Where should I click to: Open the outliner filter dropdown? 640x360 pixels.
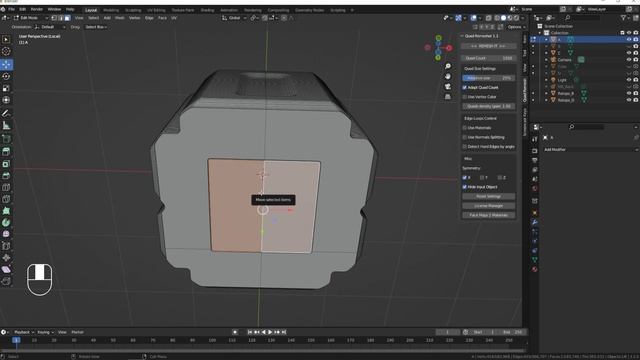(625, 18)
